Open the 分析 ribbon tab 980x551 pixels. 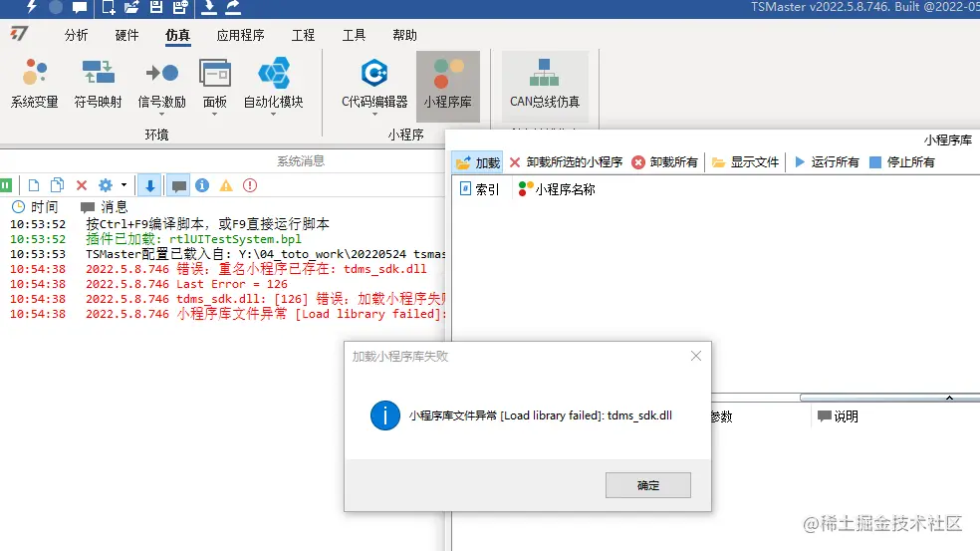coord(77,35)
